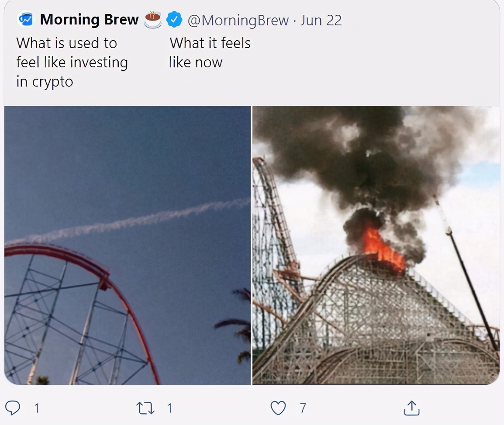Click the coffee cup emoji beside the name
This screenshot has width=504, height=425.
(x=153, y=20)
